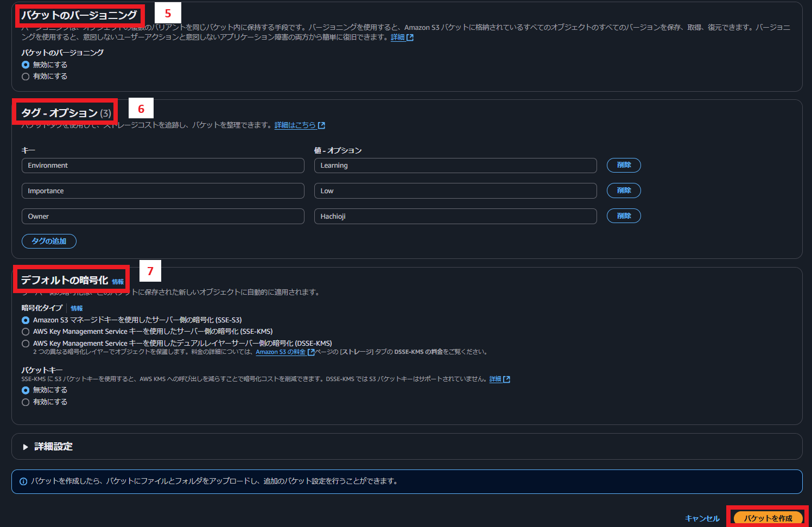The height and width of the screenshot is (527, 812).
Task: Open the tags 詳細はこちら link
Action: [295, 125]
